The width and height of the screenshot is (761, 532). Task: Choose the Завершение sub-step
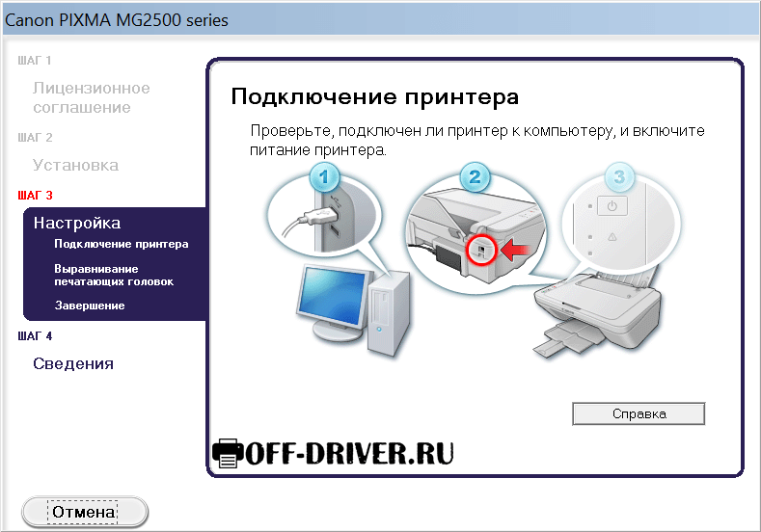(90, 306)
